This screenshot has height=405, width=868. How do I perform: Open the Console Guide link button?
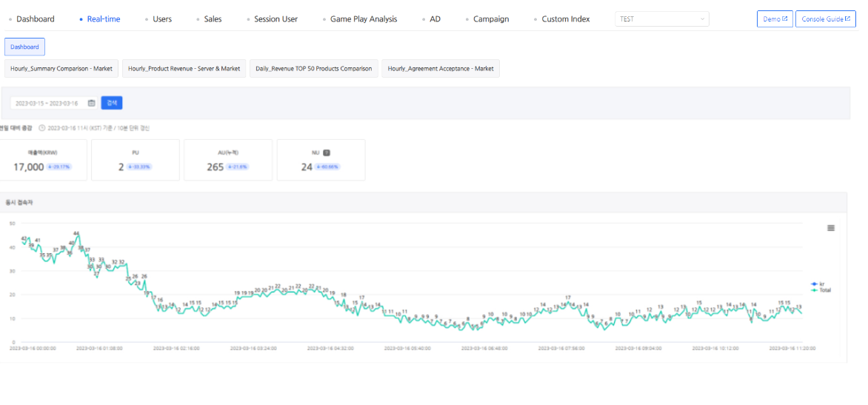pos(826,19)
